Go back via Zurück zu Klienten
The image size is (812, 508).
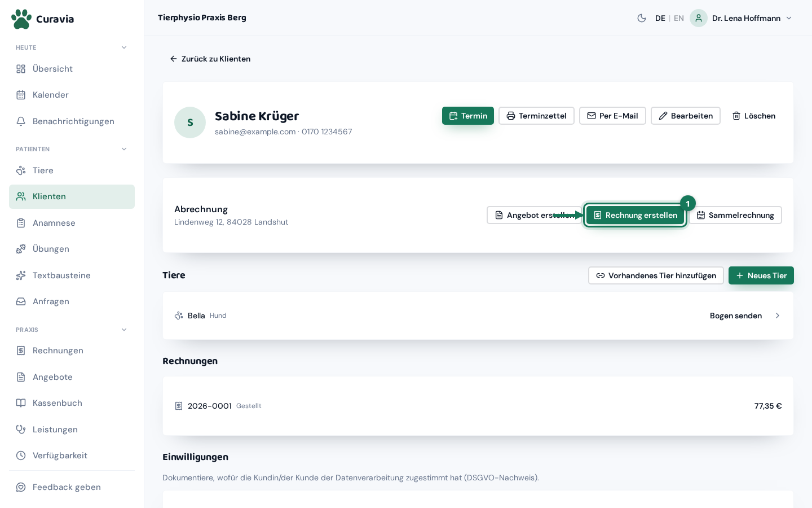point(210,59)
